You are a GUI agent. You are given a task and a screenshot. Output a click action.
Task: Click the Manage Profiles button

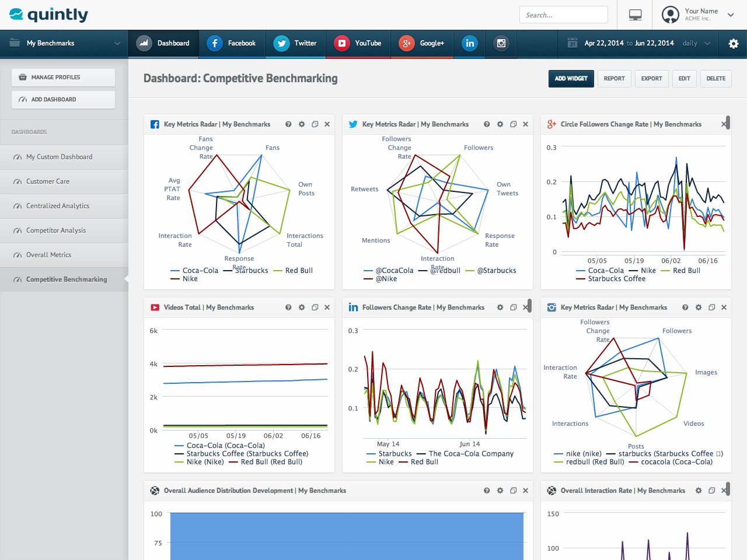tap(63, 78)
